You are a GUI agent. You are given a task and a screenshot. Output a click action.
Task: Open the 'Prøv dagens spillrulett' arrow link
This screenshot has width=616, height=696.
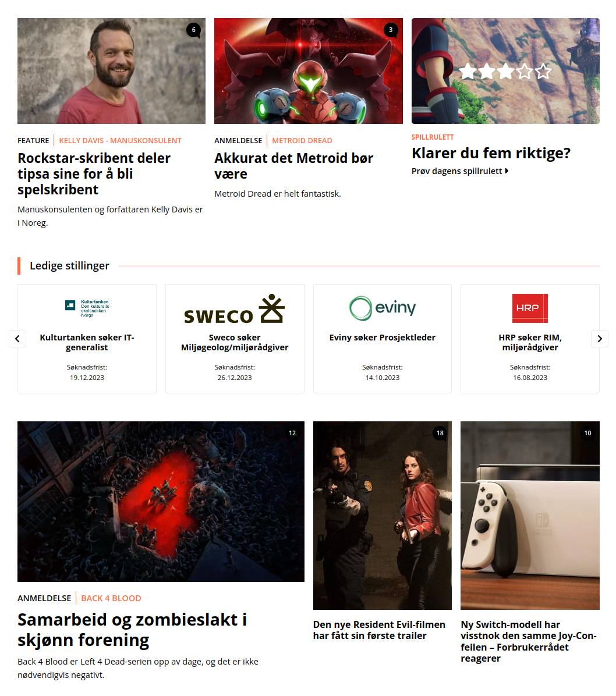click(x=459, y=171)
